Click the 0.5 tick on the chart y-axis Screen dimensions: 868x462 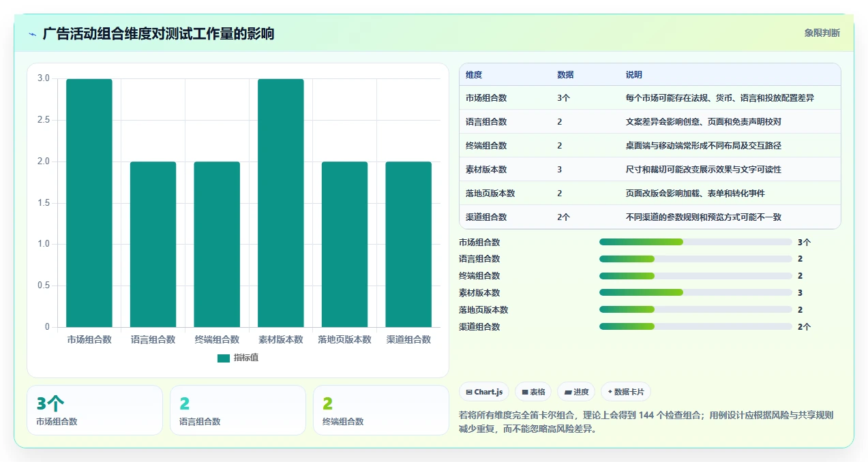pyautogui.click(x=44, y=286)
